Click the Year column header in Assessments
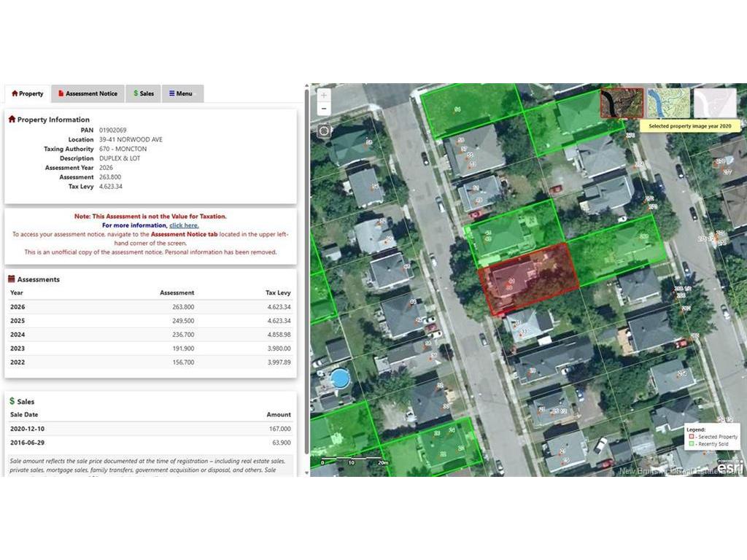 pyautogui.click(x=17, y=293)
